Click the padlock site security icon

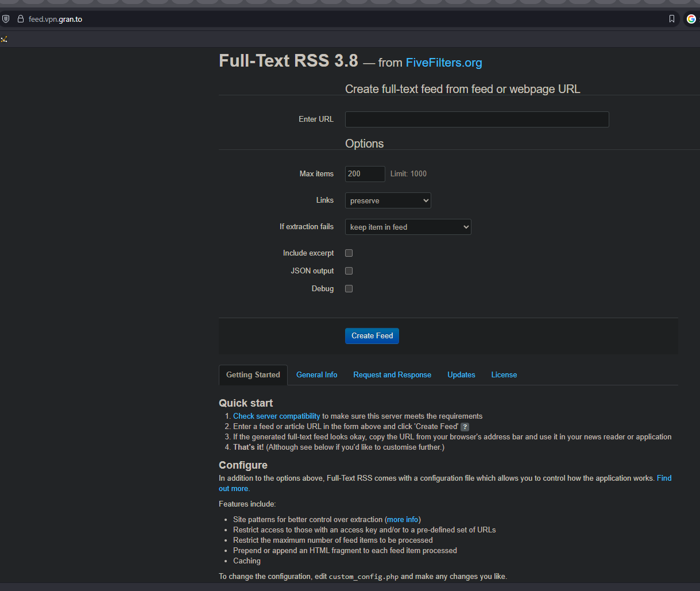coord(20,19)
